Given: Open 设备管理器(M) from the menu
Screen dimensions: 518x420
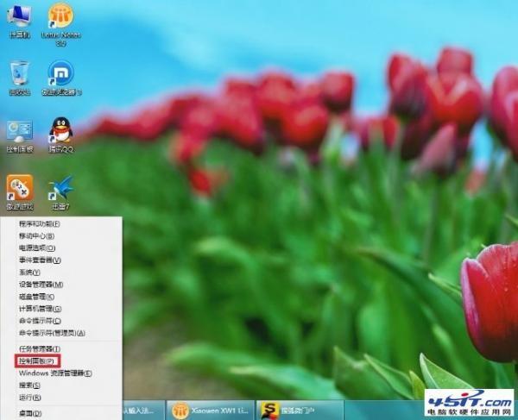Looking at the screenshot, I should point(40,284).
